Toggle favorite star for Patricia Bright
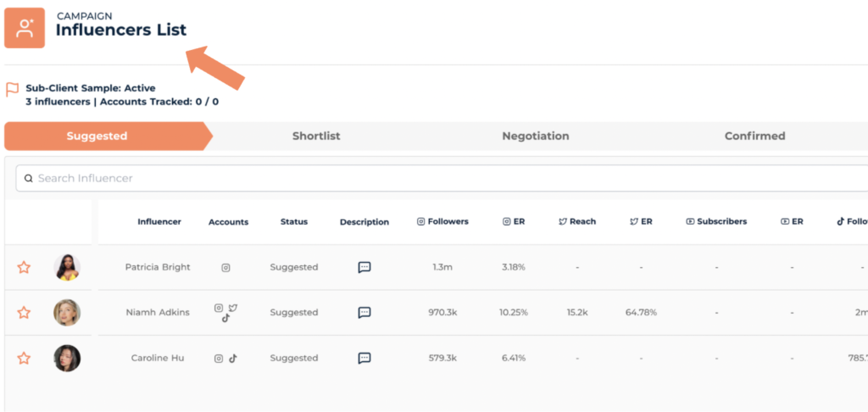The width and height of the screenshot is (868, 412). [x=24, y=267]
